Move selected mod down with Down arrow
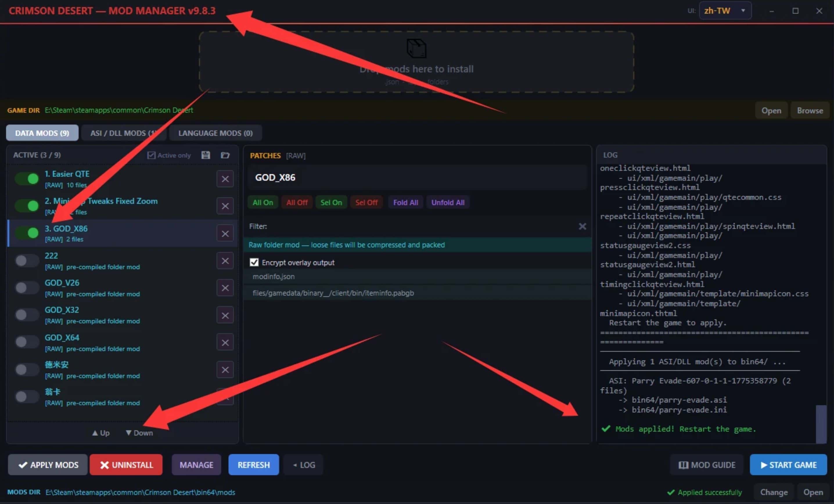834x504 pixels. pos(139,433)
